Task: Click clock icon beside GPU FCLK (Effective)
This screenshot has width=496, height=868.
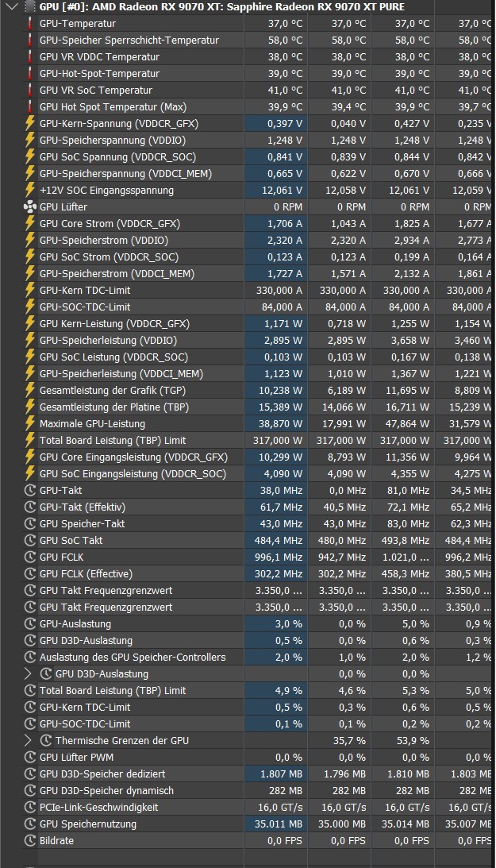Action: (x=30, y=573)
